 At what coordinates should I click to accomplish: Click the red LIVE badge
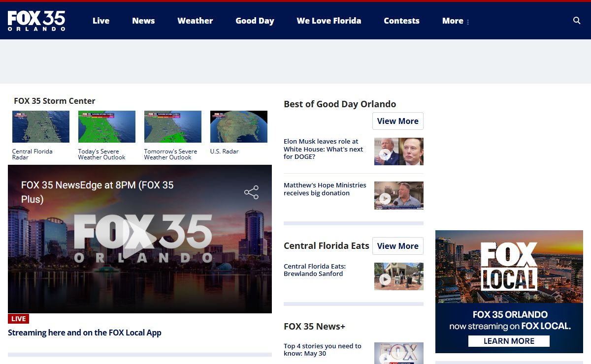18,319
